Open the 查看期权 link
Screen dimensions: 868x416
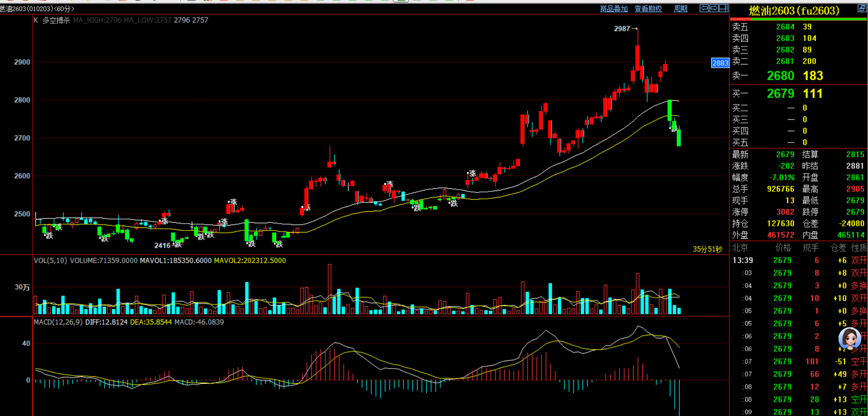click(x=648, y=9)
